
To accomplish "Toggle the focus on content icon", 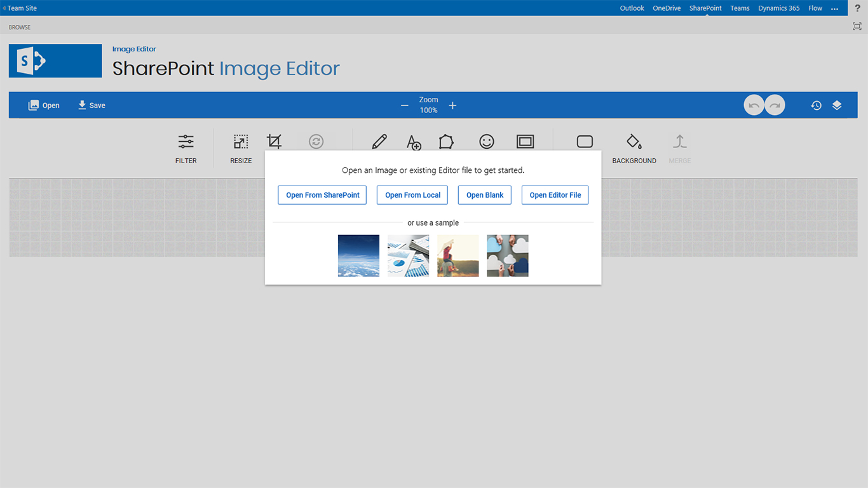I will pos(857,27).
